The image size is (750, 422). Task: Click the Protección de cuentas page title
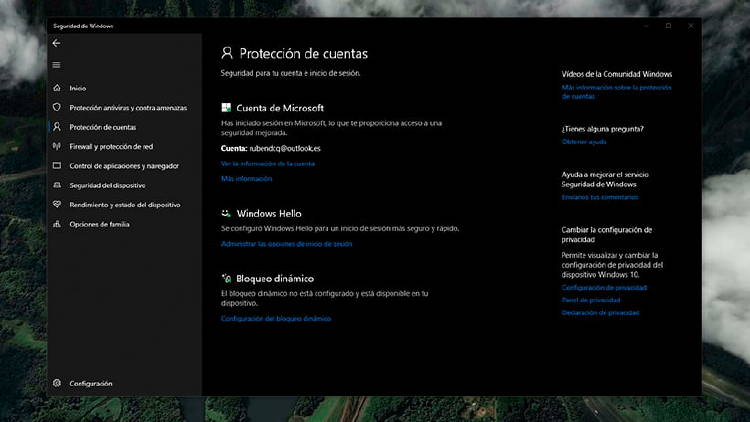tap(304, 54)
